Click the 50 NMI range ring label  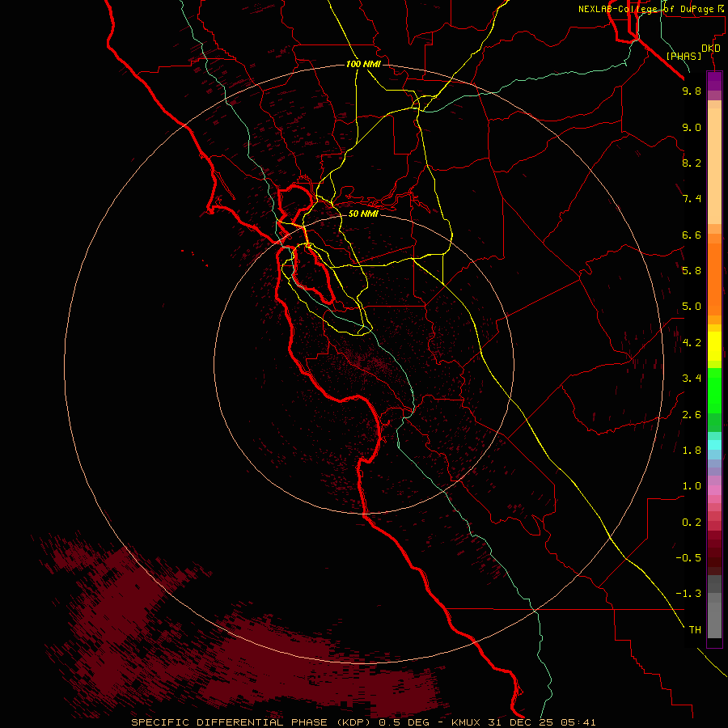click(x=363, y=214)
